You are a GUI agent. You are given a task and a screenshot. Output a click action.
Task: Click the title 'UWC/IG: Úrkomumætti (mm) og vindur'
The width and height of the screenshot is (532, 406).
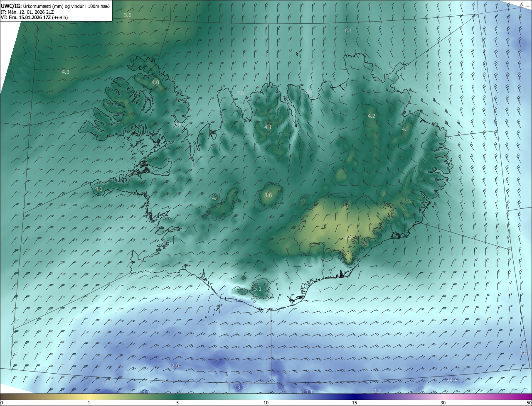[x=55, y=5]
